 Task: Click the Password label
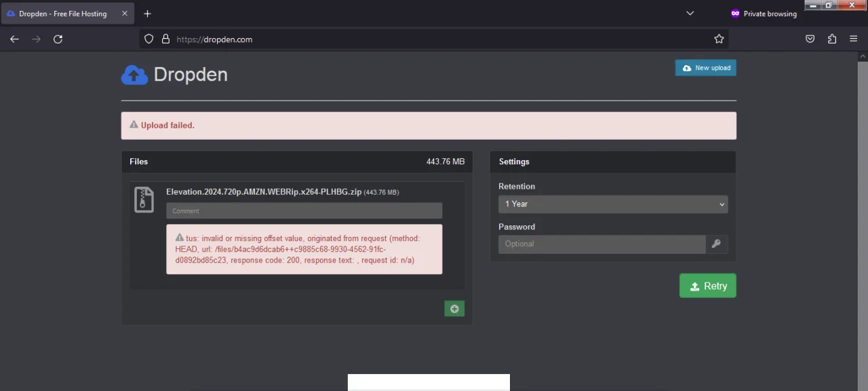coord(517,227)
